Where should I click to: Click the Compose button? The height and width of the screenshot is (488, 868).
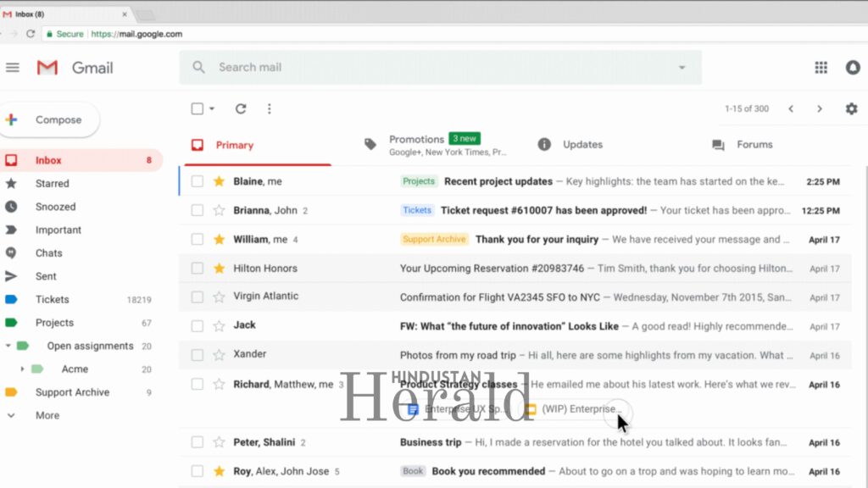[x=48, y=119]
